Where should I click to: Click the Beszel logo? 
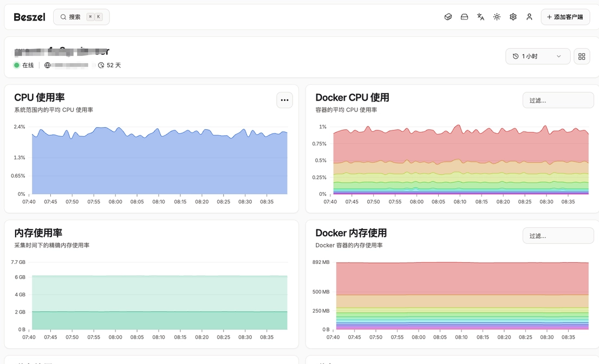coord(29,17)
